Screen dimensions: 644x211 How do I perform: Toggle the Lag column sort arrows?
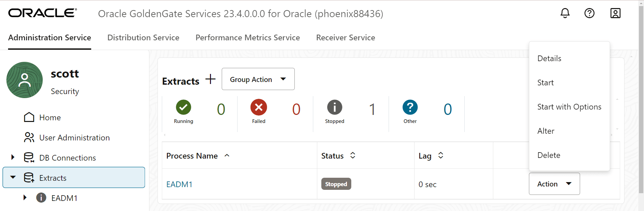441,156
